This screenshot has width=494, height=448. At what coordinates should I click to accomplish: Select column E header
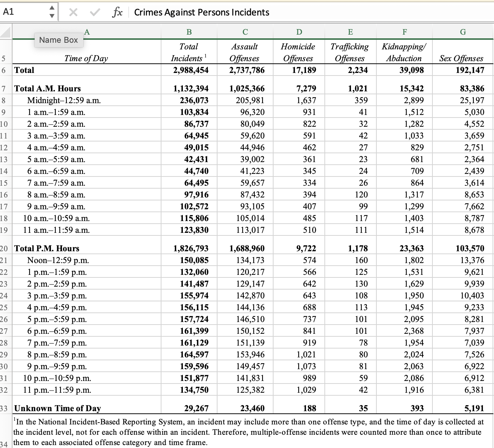pos(350,32)
